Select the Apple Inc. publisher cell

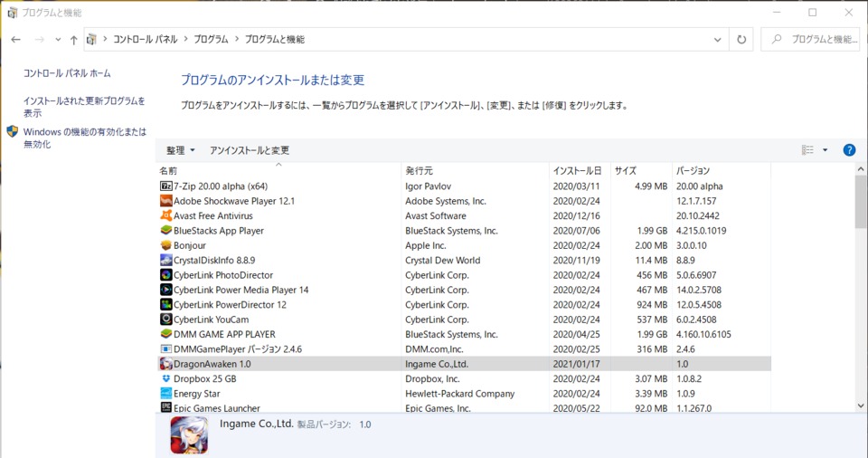pos(426,245)
